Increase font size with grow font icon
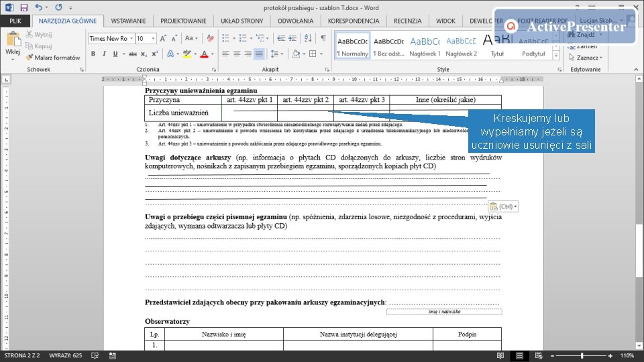Viewport: 644px width, 362px height. click(163, 39)
